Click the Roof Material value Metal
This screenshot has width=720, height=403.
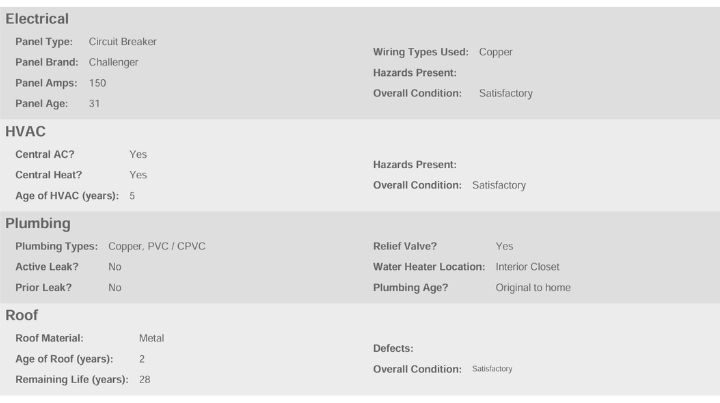click(151, 338)
